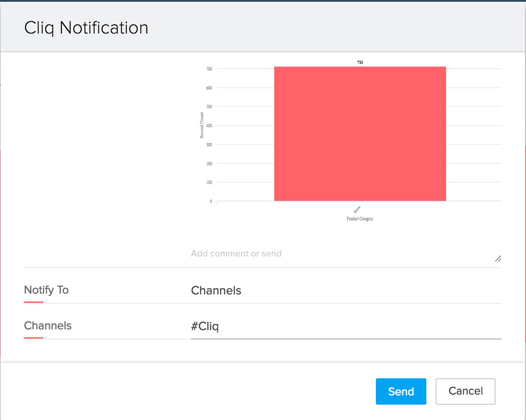Viewport: 526px width, 420px height.
Task: Click the 100 y-axis tick label
Action: pos(209,182)
